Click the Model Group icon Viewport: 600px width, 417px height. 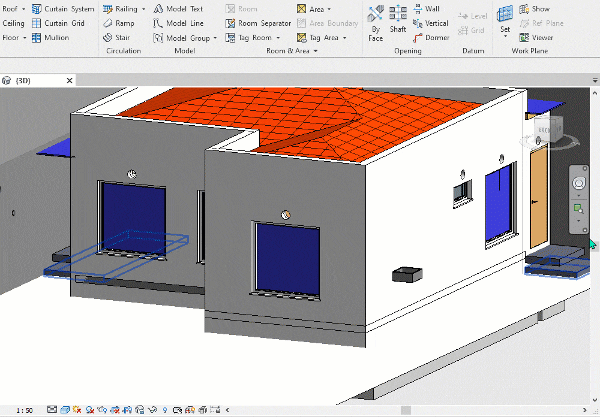158,38
